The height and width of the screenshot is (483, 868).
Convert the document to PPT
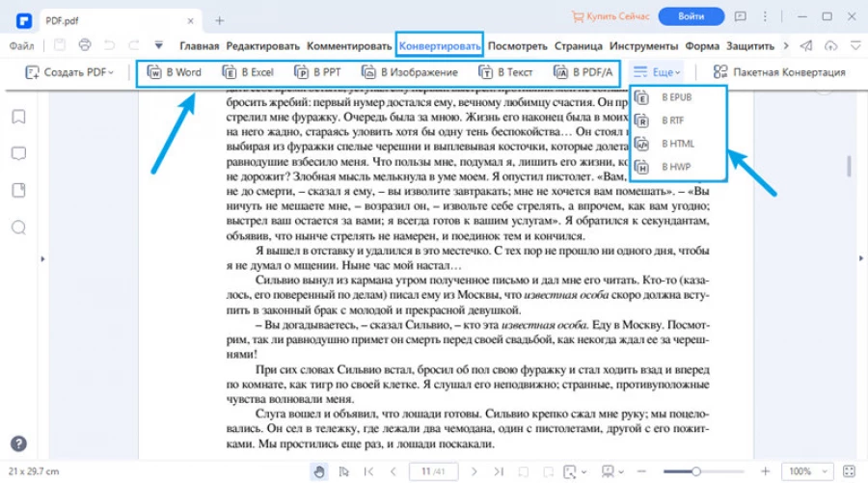pyautogui.click(x=319, y=72)
